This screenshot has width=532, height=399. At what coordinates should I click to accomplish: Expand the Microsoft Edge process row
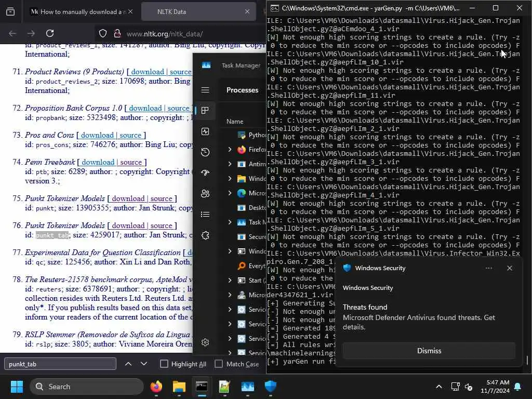pyautogui.click(x=230, y=193)
